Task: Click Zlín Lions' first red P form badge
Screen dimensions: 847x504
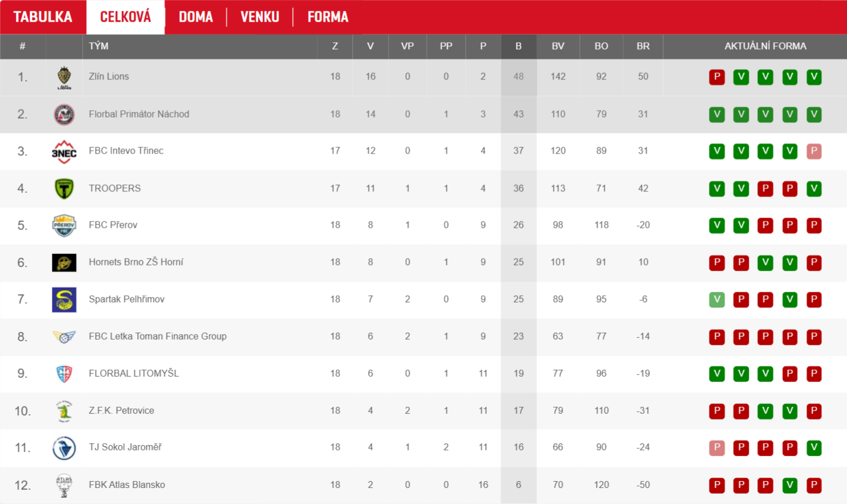Action: pyautogui.click(x=717, y=77)
